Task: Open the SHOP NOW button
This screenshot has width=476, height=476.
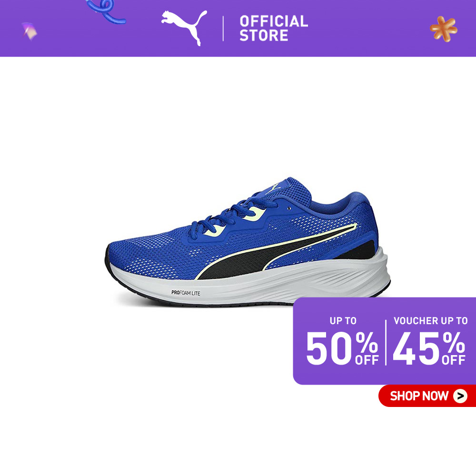Action: tap(427, 396)
